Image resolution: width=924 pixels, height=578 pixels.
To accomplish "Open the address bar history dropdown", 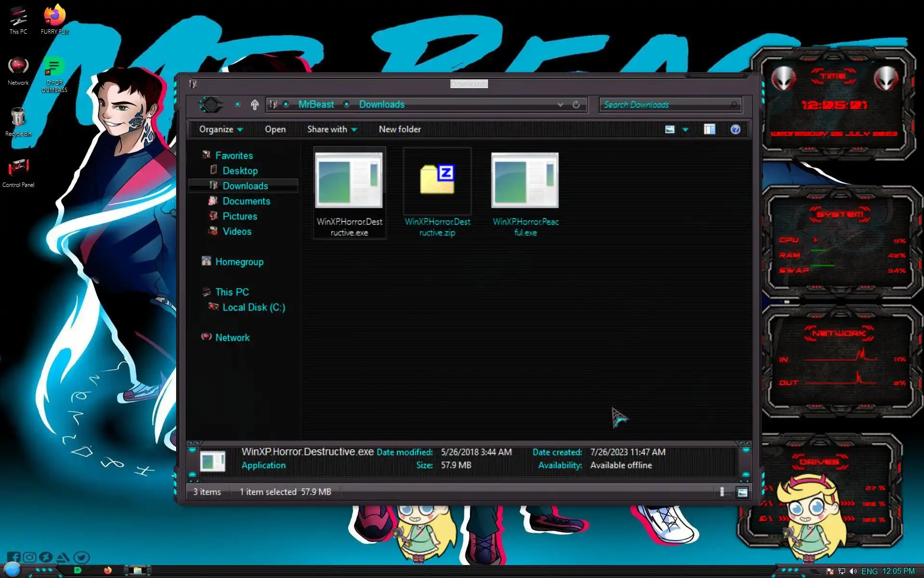I will point(560,105).
